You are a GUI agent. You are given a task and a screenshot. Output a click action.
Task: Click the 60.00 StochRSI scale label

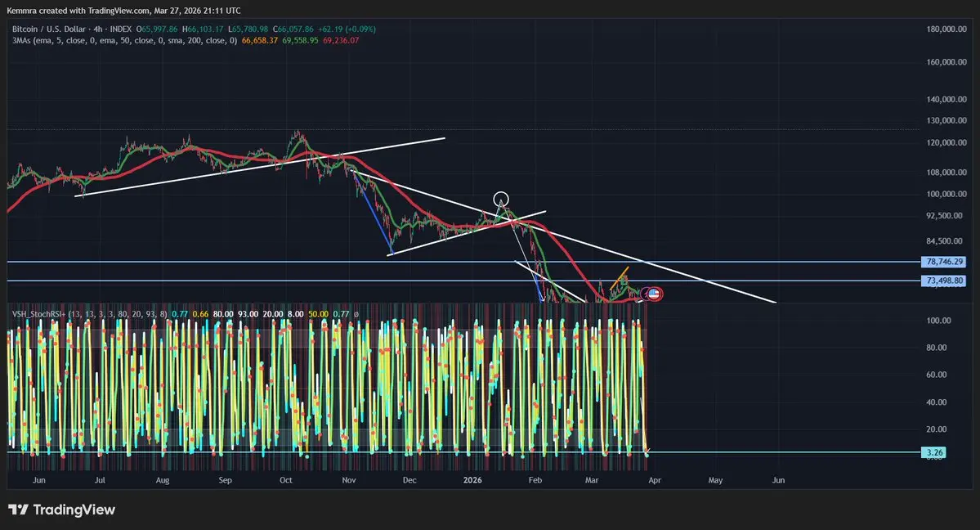[x=936, y=375]
